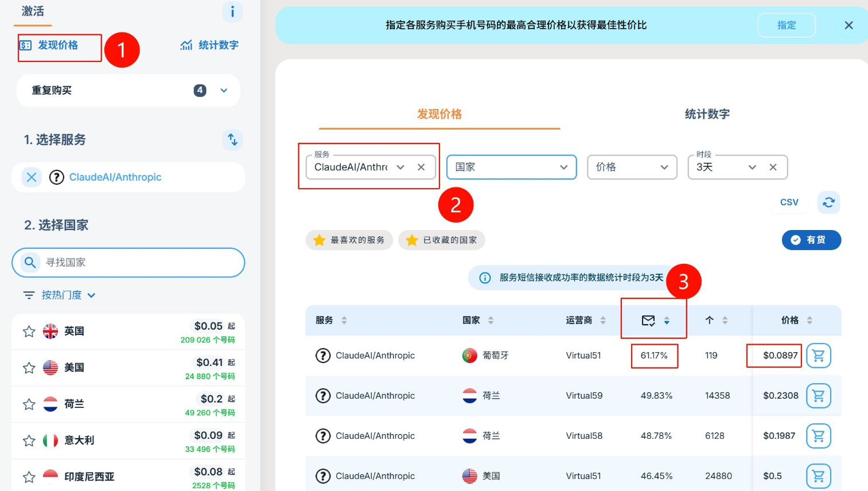Click the $0.2308 price cell
Screen dimensions: 868x491
781,396
